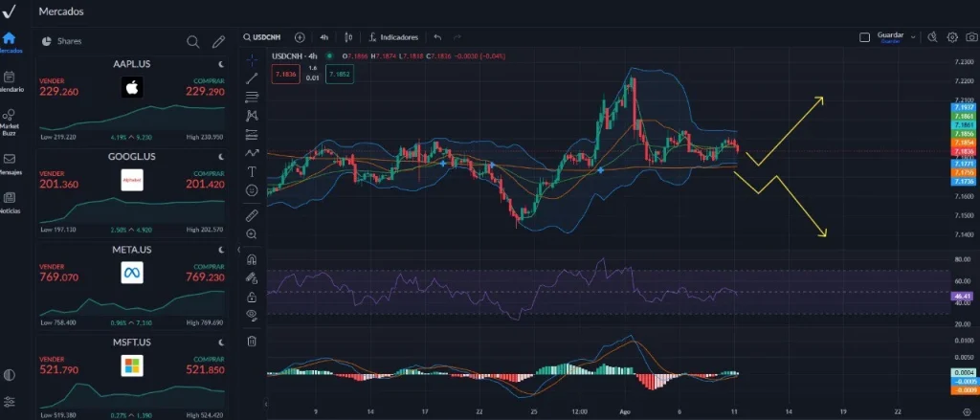Screen dimensions: 980x420
Task: Select the Text tool
Action: point(252,171)
